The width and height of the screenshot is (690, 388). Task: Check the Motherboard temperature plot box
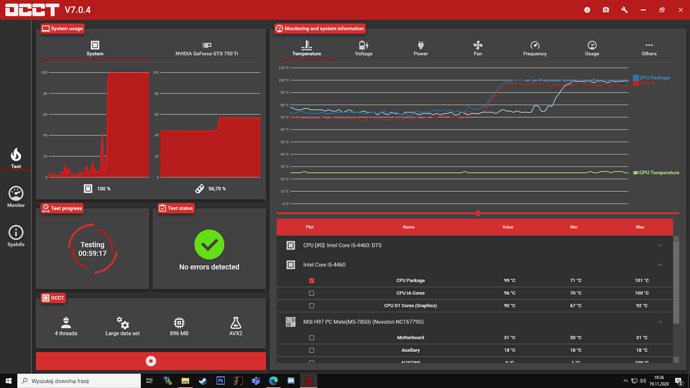pos(312,338)
